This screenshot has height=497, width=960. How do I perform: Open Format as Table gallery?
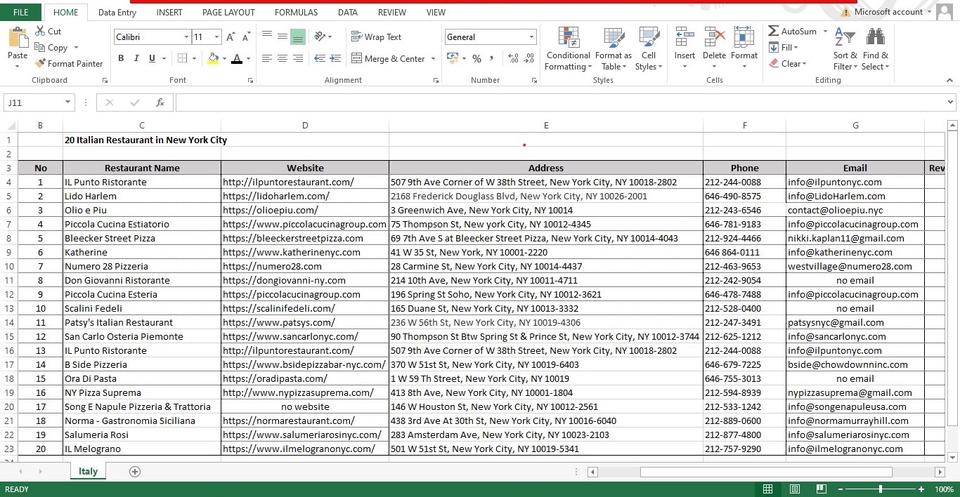coord(613,48)
